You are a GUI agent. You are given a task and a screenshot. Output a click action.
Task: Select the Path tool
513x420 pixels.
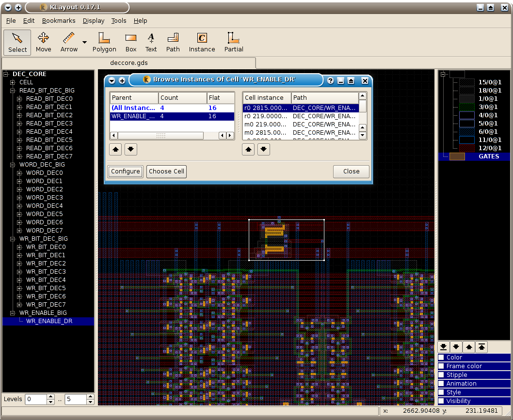pos(173,42)
